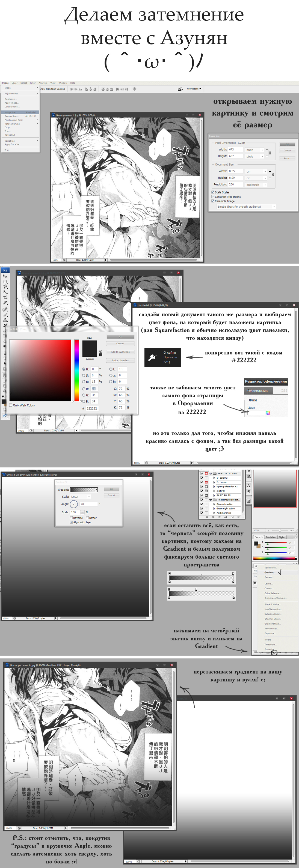299x868 pixels.
Task: Click the adjustment layer icon at the Layers panel bottom
Action: 274,653
